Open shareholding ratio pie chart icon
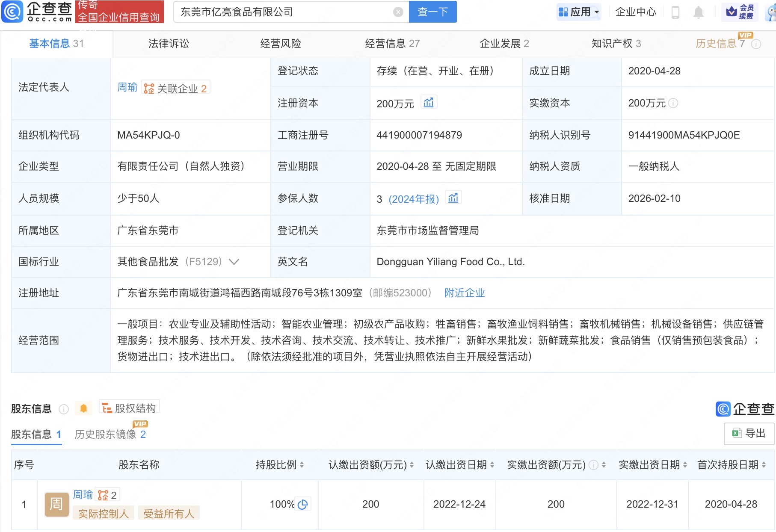776x532 pixels. pos(303,504)
